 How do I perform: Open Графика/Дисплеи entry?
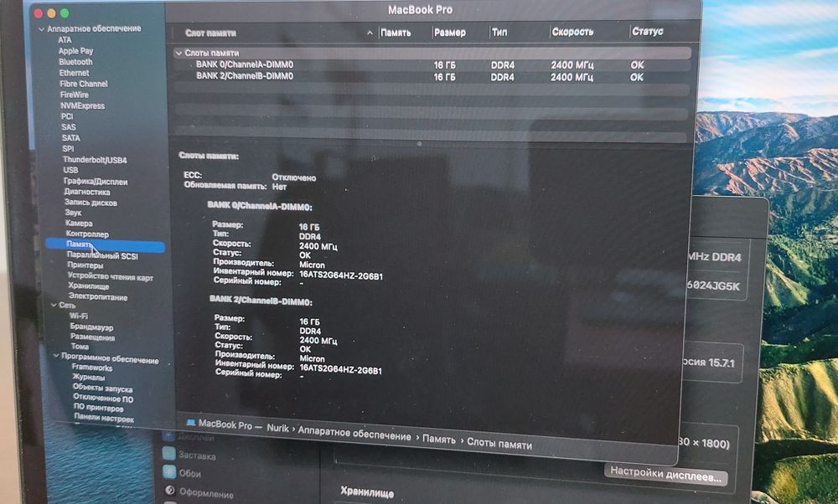pyautogui.click(x=96, y=182)
